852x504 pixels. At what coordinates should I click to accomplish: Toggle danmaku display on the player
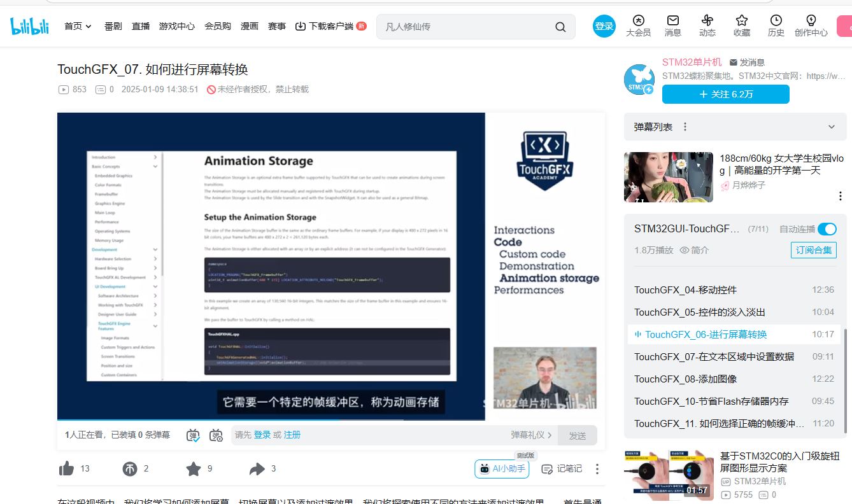click(x=194, y=435)
